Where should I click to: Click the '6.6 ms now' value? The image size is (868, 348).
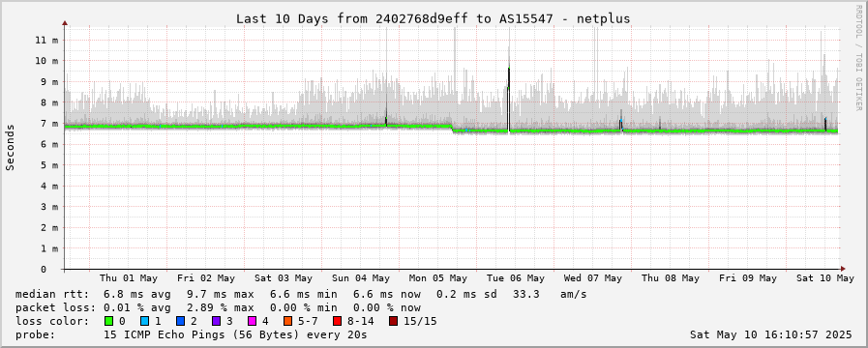(x=386, y=294)
